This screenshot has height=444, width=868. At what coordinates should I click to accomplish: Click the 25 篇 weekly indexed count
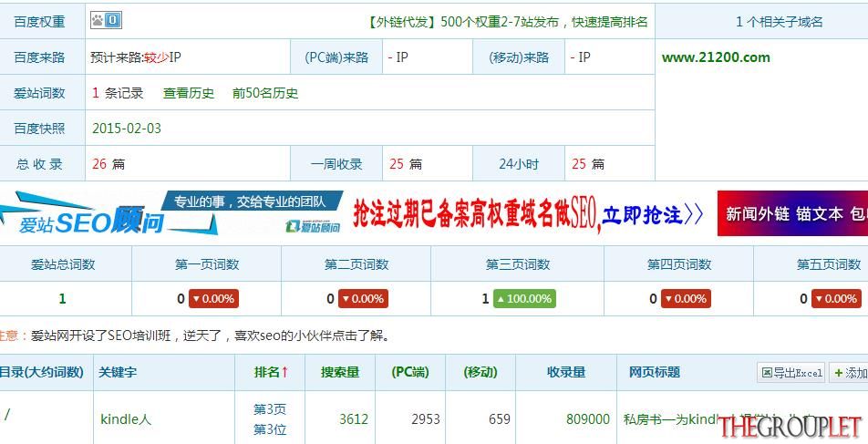(406, 164)
